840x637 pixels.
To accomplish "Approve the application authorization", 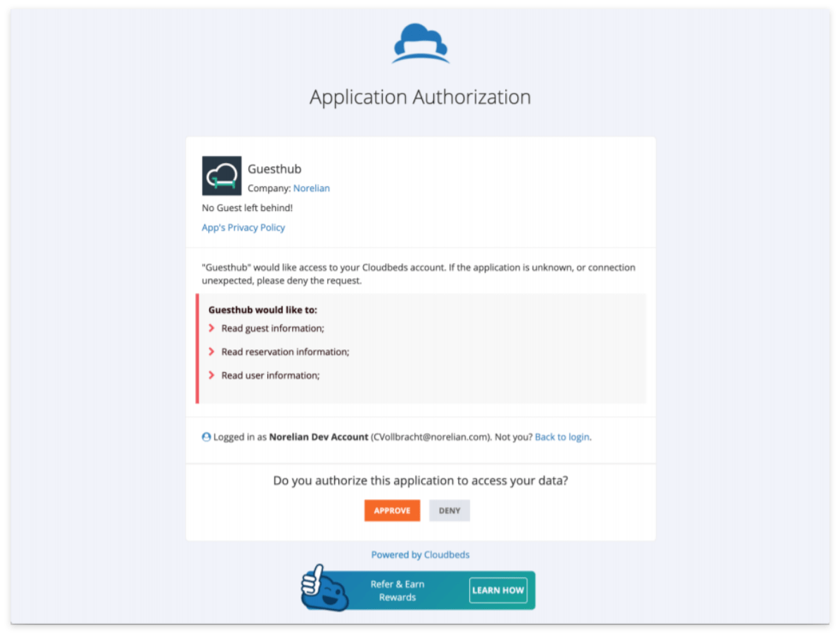I will 392,510.
